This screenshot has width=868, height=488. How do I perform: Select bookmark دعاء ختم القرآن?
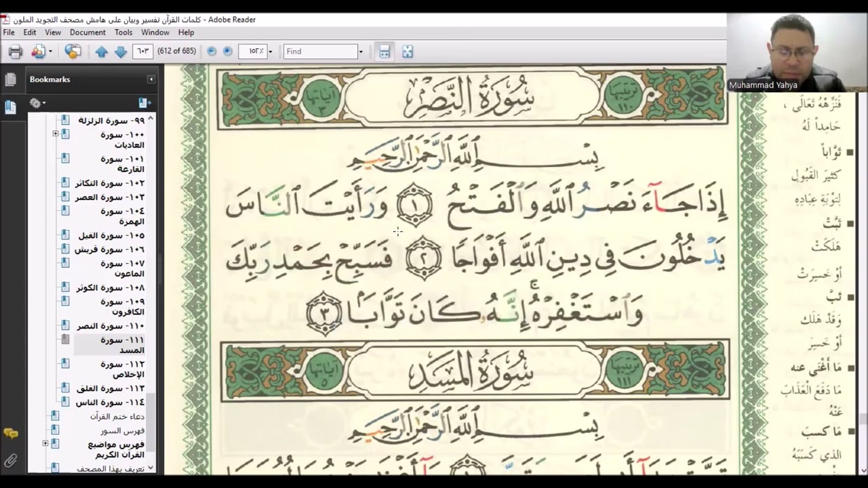pos(117,416)
